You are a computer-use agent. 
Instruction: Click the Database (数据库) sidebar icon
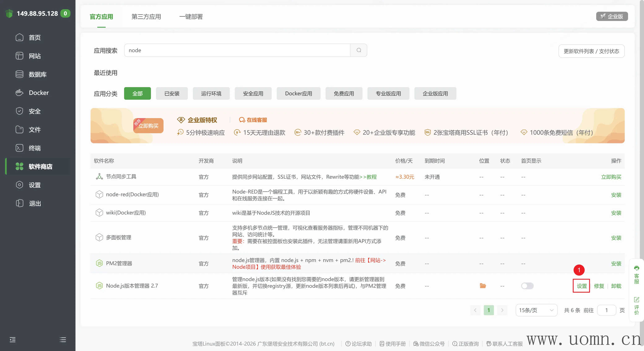[19, 74]
